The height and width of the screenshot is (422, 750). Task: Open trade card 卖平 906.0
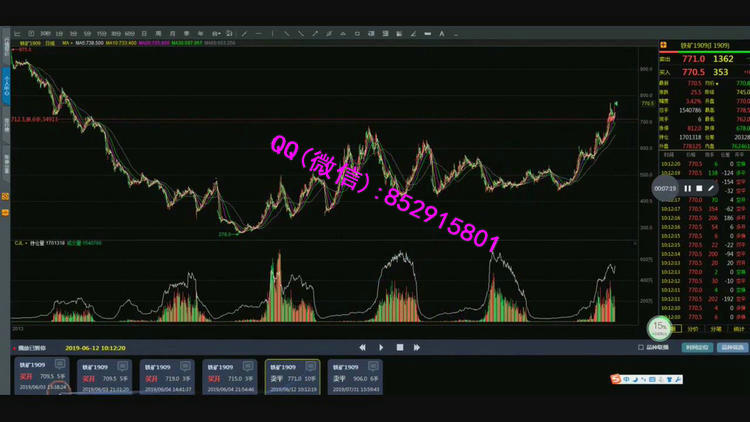tap(356, 379)
